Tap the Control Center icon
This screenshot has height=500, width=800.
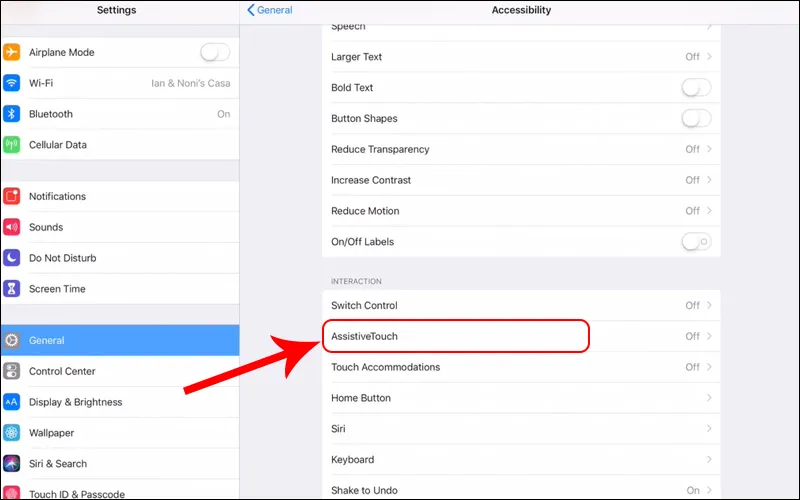[x=11, y=371]
